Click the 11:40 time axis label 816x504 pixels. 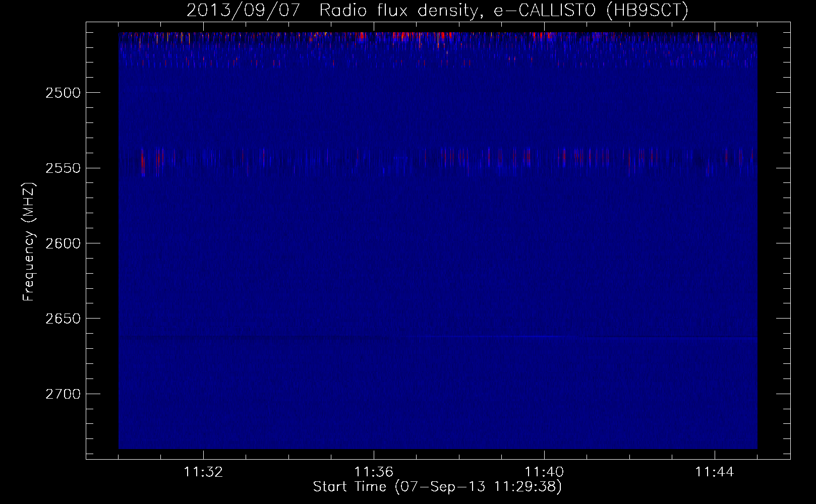click(544, 472)
